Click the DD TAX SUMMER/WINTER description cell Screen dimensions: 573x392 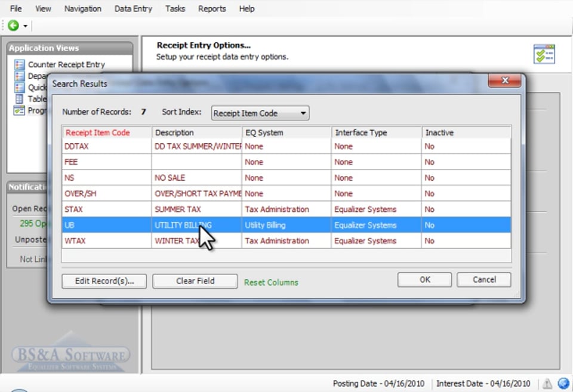(197, 147)
